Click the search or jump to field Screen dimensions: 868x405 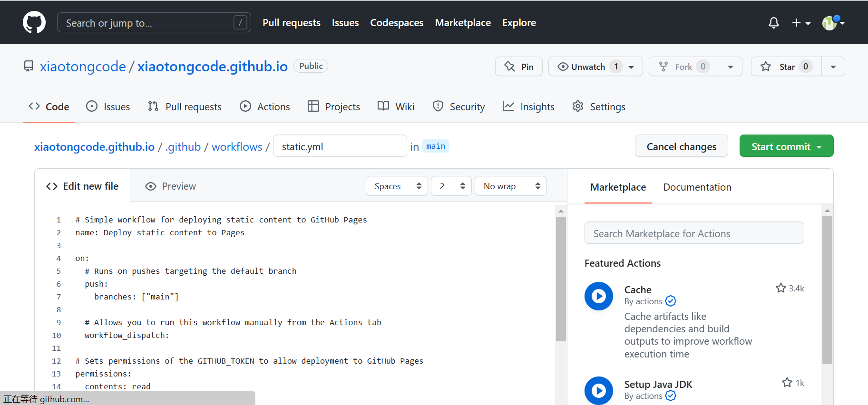154,22
